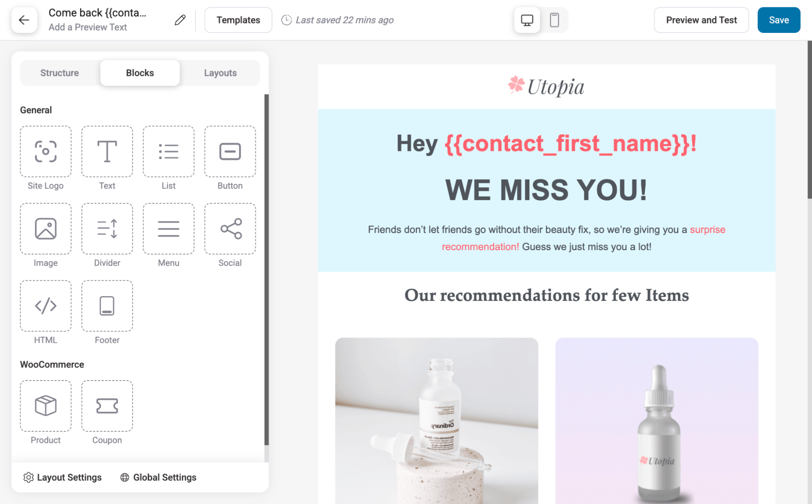
Task: Click Preview and Test button
Action: tap(701, 20)
